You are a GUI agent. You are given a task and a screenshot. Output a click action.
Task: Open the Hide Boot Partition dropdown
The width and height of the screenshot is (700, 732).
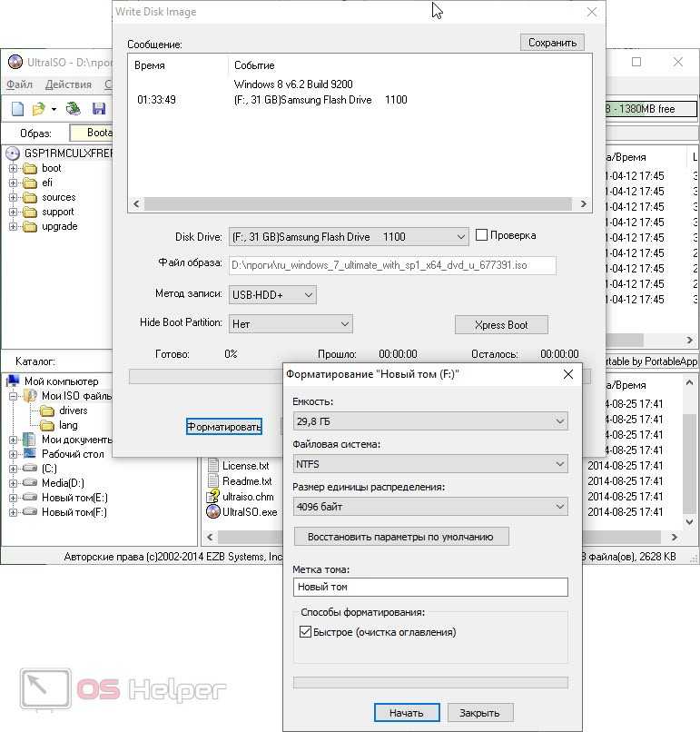click(x=291, y=323)
